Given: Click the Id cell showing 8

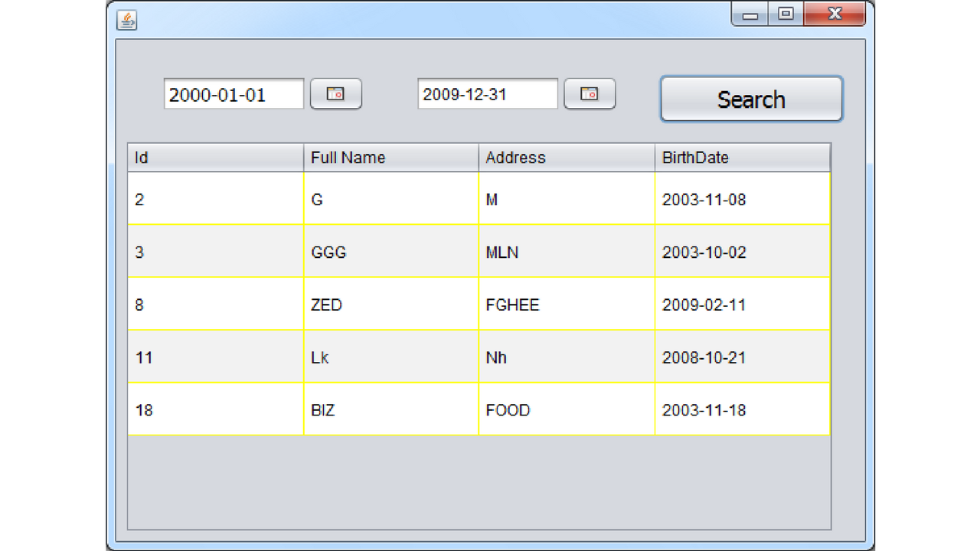Looking at the screenshot, I should click(x=214, y=303).
